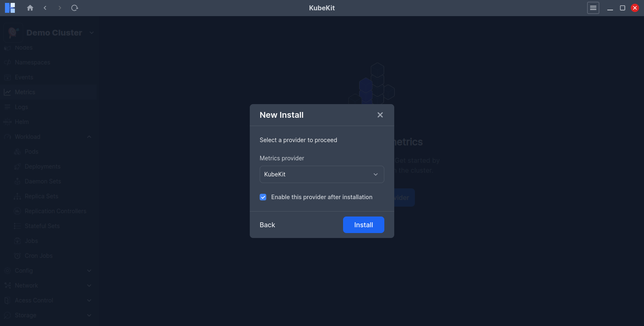The width and height of the screenshot is (644, 326).
Task: Click the back navigation arrow
Action: coord(45,7)
